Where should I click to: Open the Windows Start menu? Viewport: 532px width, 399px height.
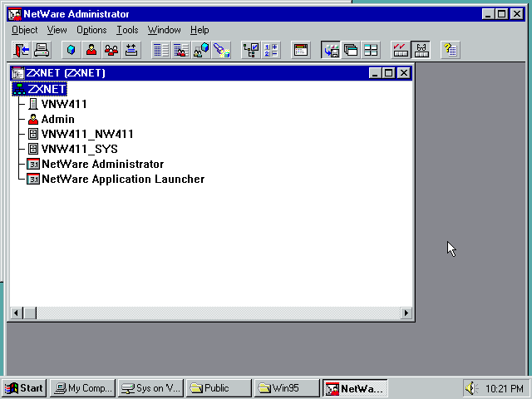point(24,388)
